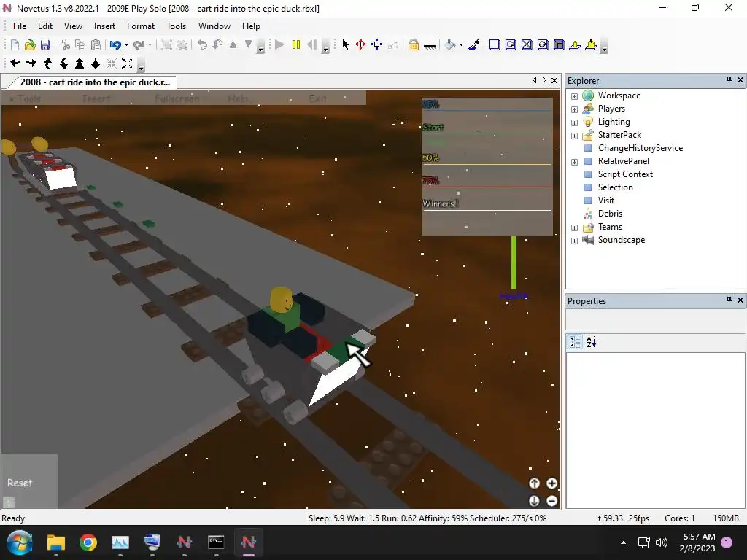Expand the Teams node in Explorer
747x560 pixels.
click(x=575, y=227)
